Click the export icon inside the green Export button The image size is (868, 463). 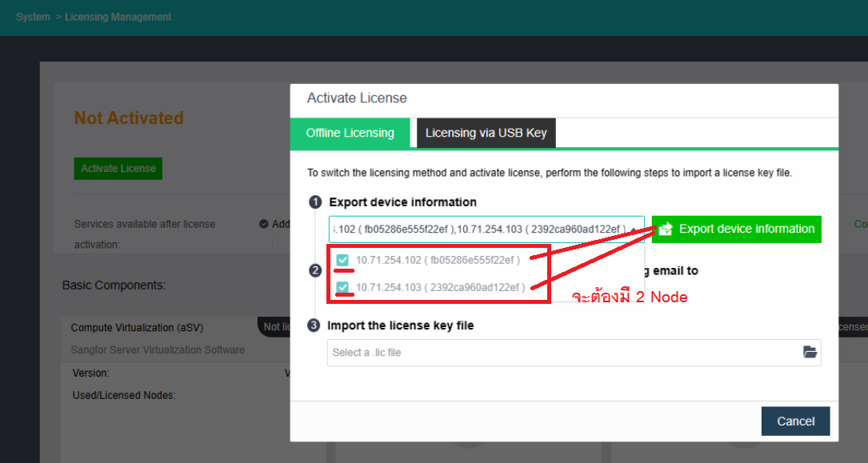tap(666, 229)
